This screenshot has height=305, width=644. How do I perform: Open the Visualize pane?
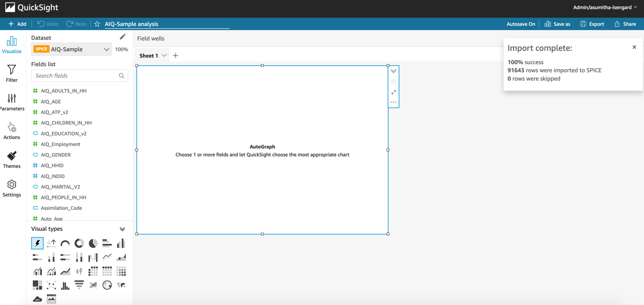(x=12, y=45)
